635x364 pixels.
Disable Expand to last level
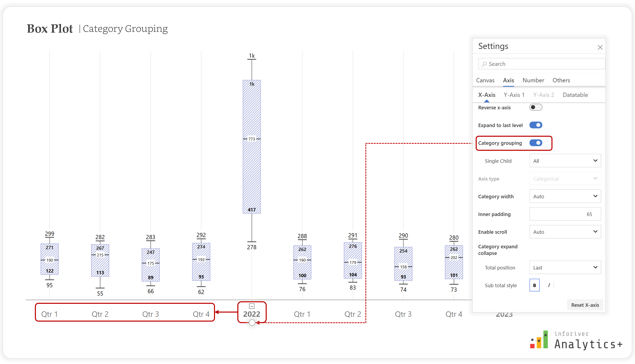pyautogui.click(x=536, y=125)
